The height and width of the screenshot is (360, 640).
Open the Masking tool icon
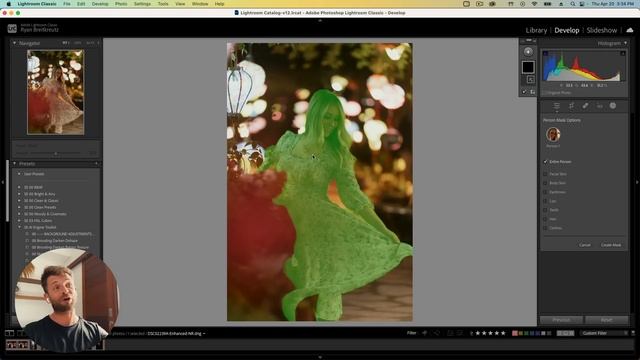(x=613, y=106)
